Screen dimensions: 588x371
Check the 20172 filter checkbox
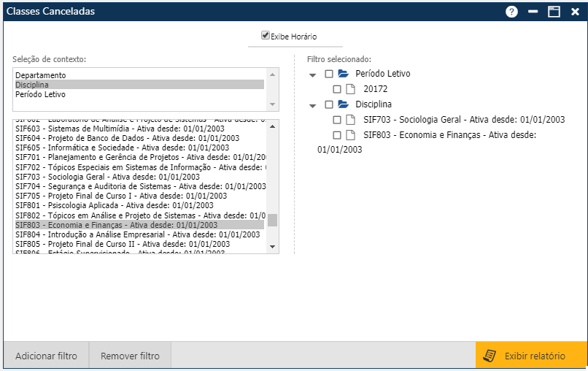click(337, 89)
